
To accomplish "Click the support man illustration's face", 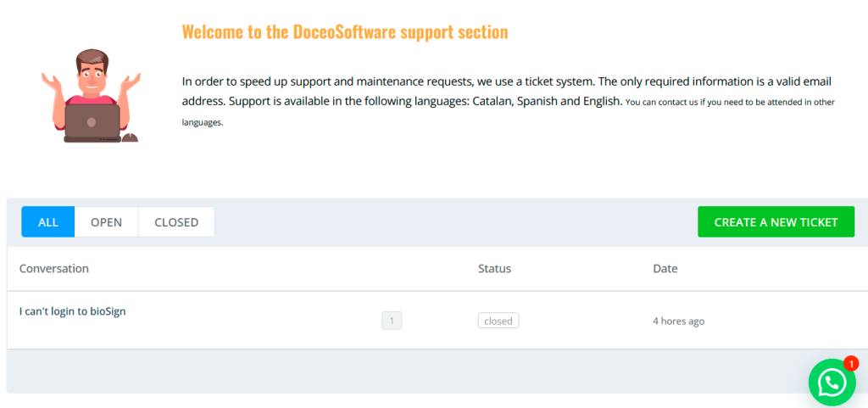I will pos(92,71).
